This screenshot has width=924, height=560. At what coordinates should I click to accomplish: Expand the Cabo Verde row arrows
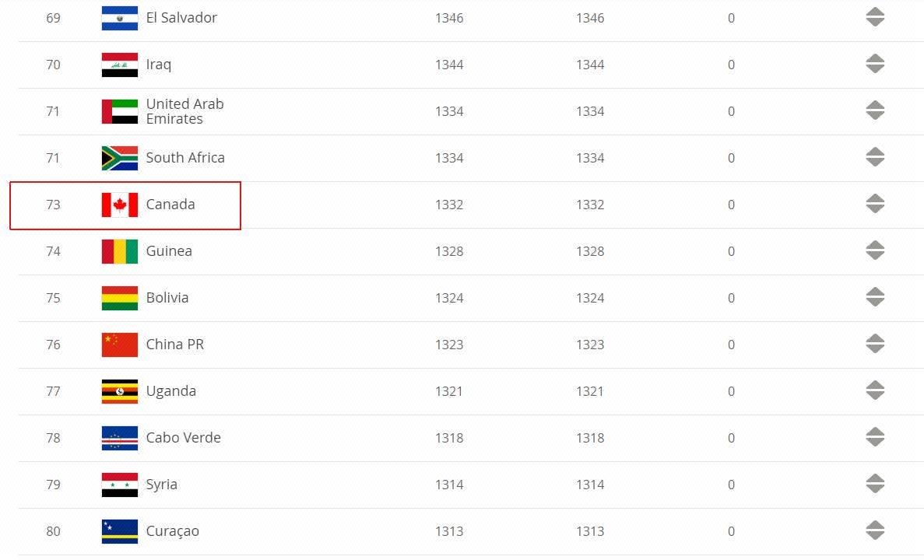tap(875, 437)
